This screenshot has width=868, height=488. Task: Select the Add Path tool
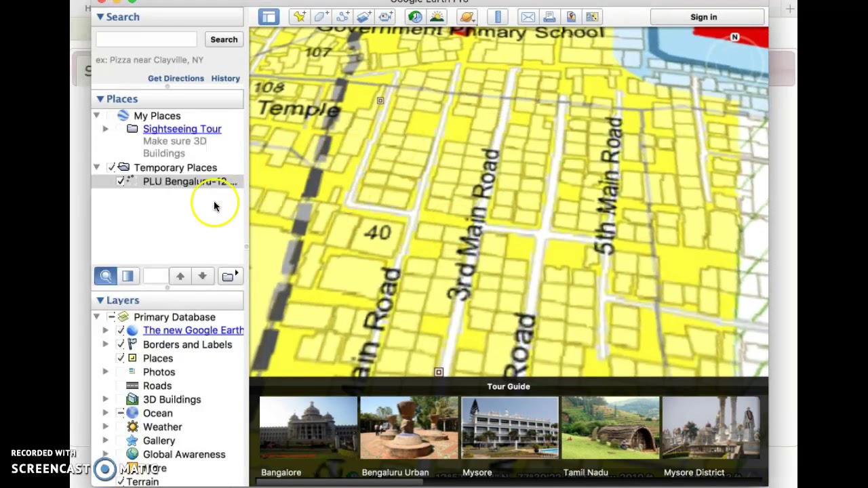click(x=342, y=17)
